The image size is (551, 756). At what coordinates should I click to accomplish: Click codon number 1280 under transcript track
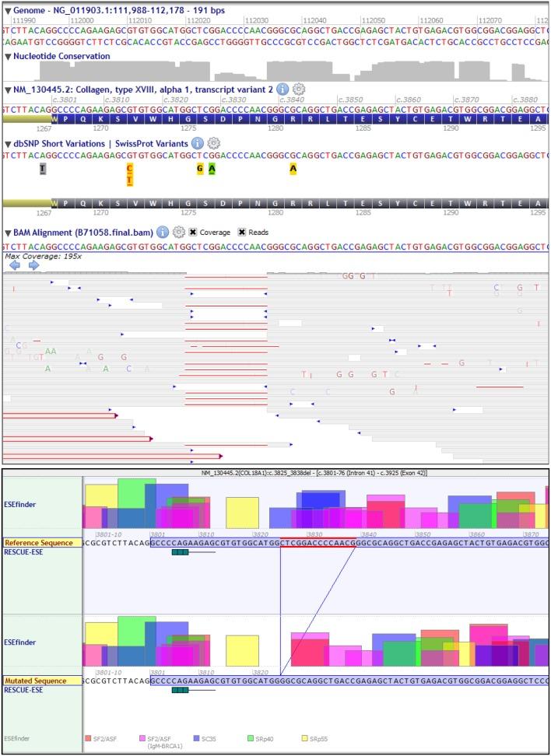click(275, 129)
